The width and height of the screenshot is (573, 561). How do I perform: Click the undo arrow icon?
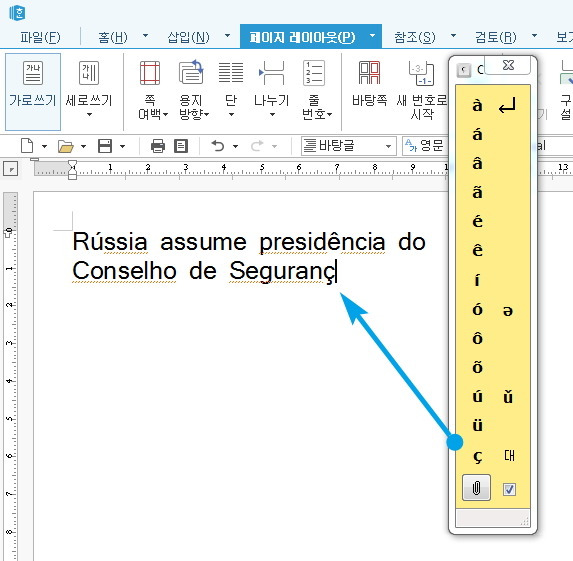click(x=218, y=146)
